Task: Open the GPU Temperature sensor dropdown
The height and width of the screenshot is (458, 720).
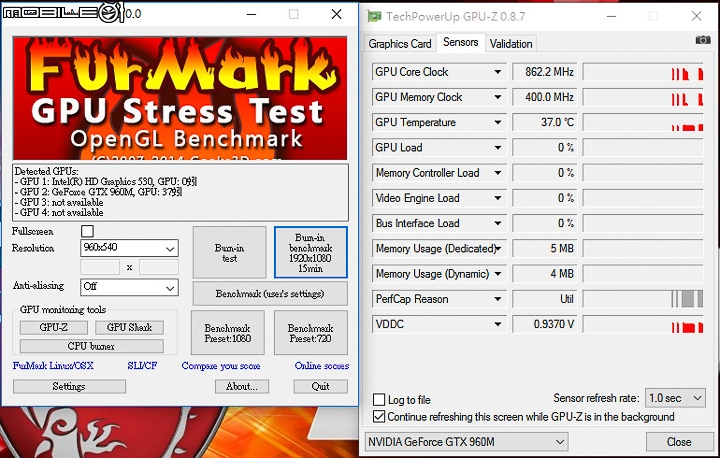Action: (x=497, y=123)
